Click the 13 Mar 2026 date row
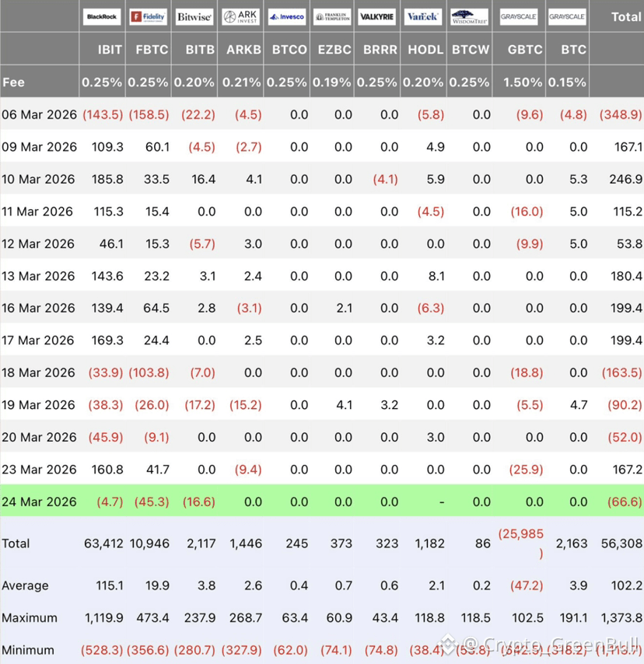Viewport: 644px width, 664px height. [x=38, y=276]
